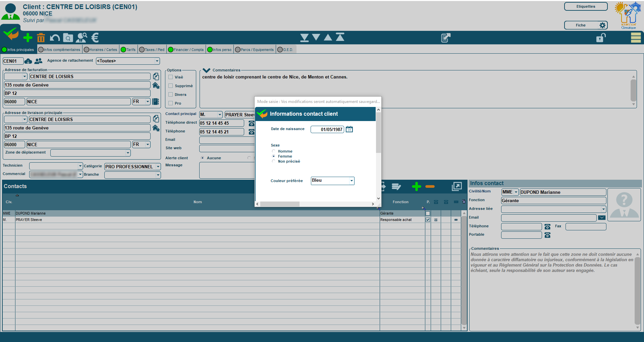
Task: Open the person search icon in toolbar
Action: pos(82,38)
